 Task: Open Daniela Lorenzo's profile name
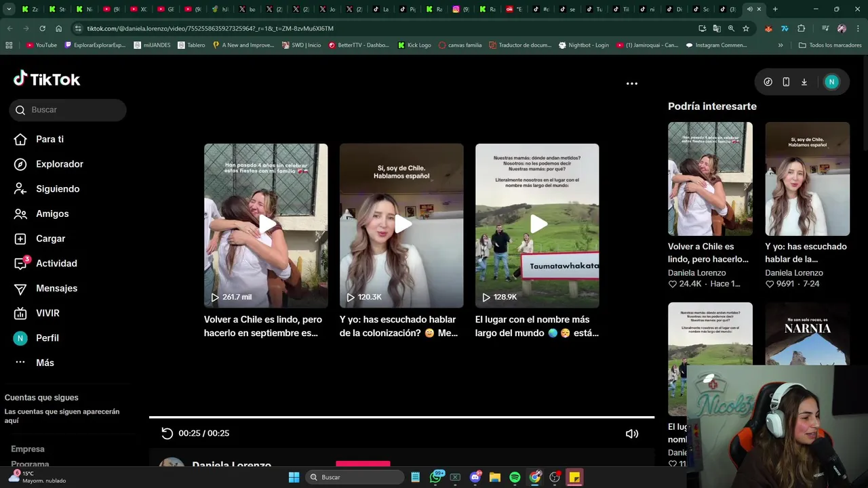tap(231, 464)
